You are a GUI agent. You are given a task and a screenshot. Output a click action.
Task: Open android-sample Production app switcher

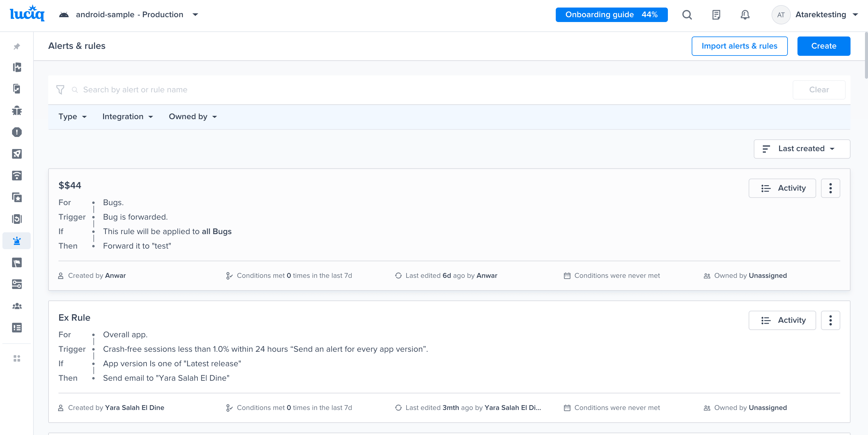[129, 15]
